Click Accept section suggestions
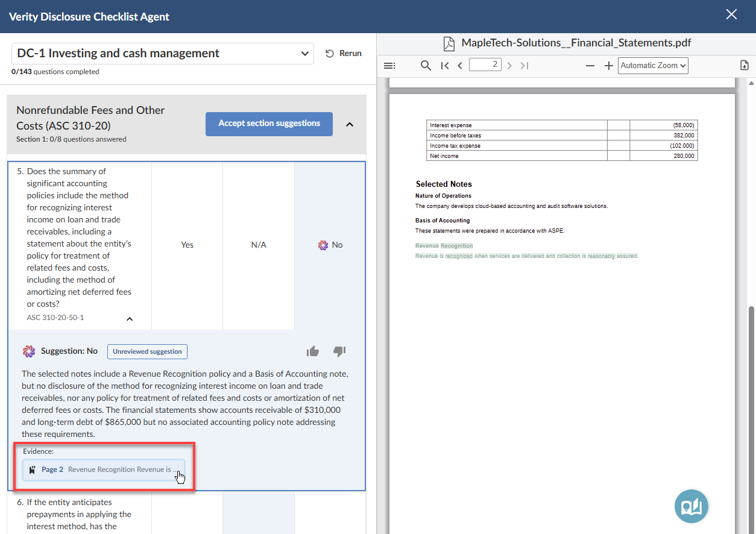The image size is (756, 534). click(269, 124)
